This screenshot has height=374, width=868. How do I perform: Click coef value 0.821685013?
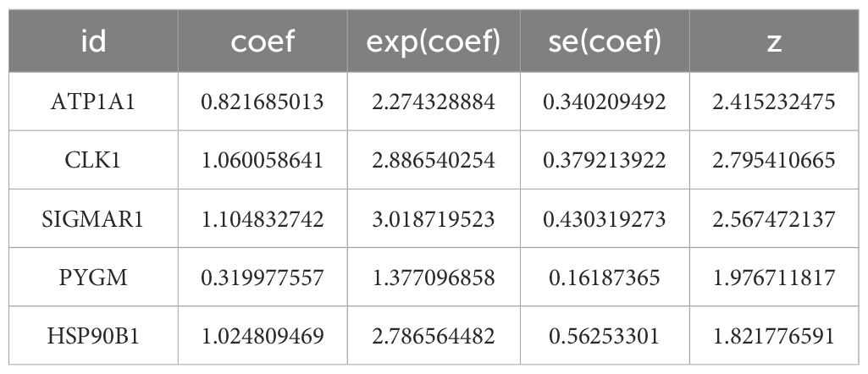pos(262,102)
